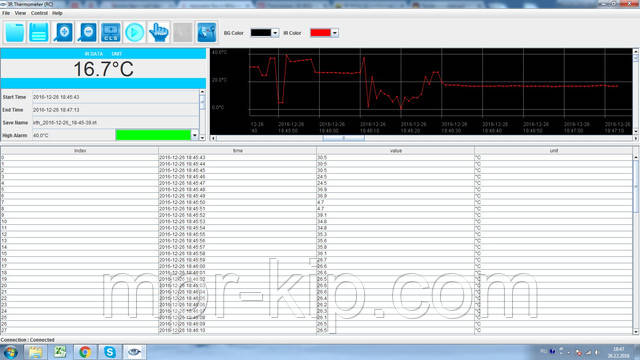Click the time column header

[x=238, y=151]
